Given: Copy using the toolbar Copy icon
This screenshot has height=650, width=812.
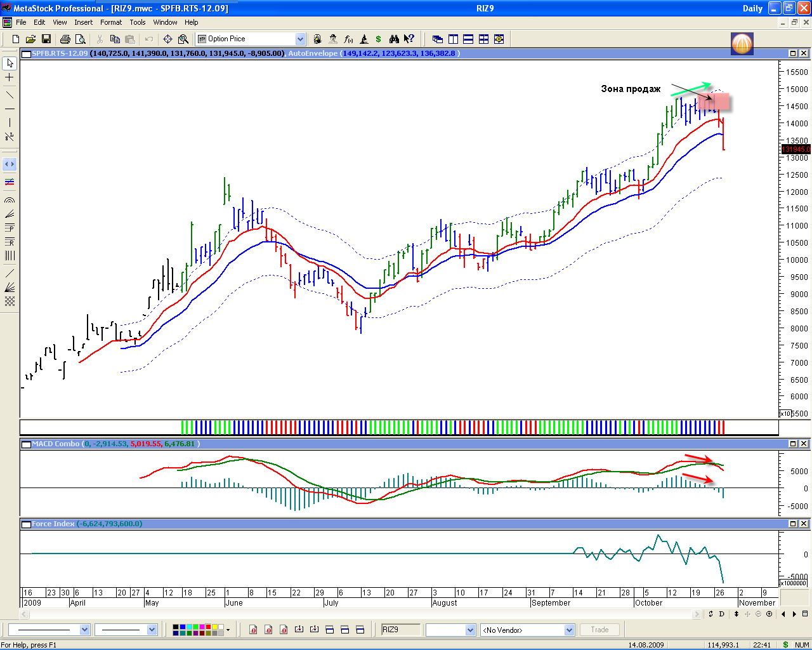Looking at the screenshot, I should click(x=115, y=39).
